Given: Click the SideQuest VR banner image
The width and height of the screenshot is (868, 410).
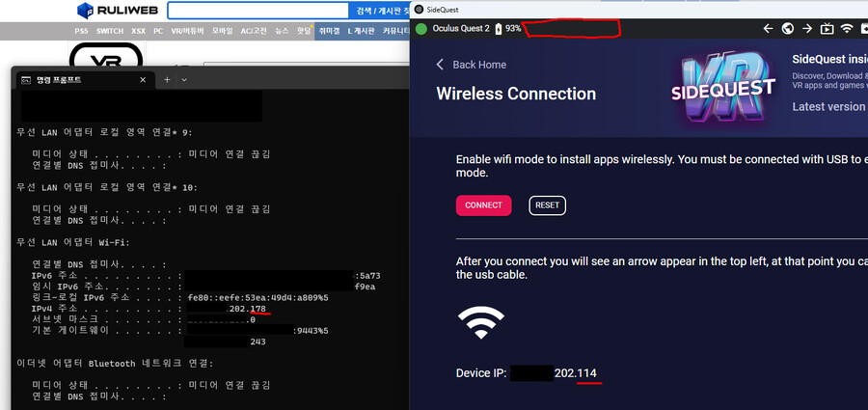Looking at the screenshot, I should click(723, 86).
